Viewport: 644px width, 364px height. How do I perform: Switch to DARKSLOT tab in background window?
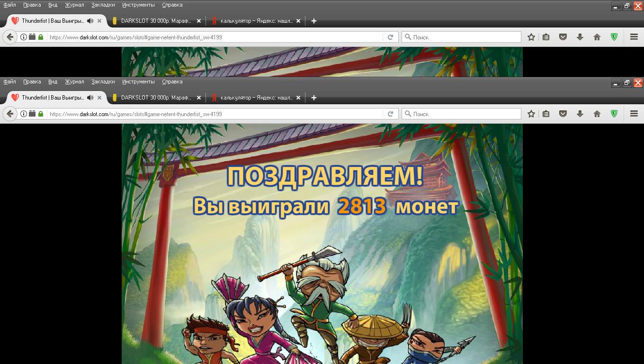pyautogui.click(x=156, y=21)
